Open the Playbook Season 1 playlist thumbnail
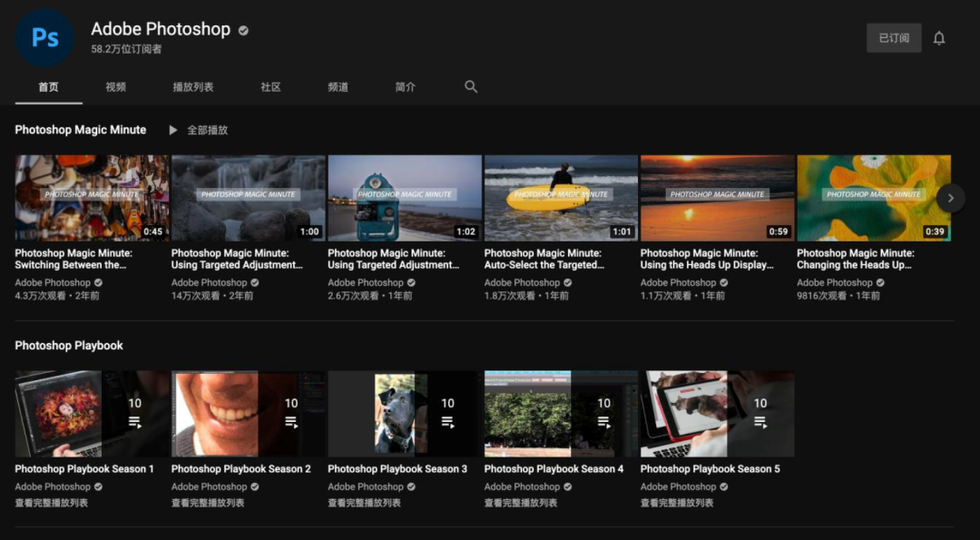Viewport: 980px width, 540px height. point(92,414)
